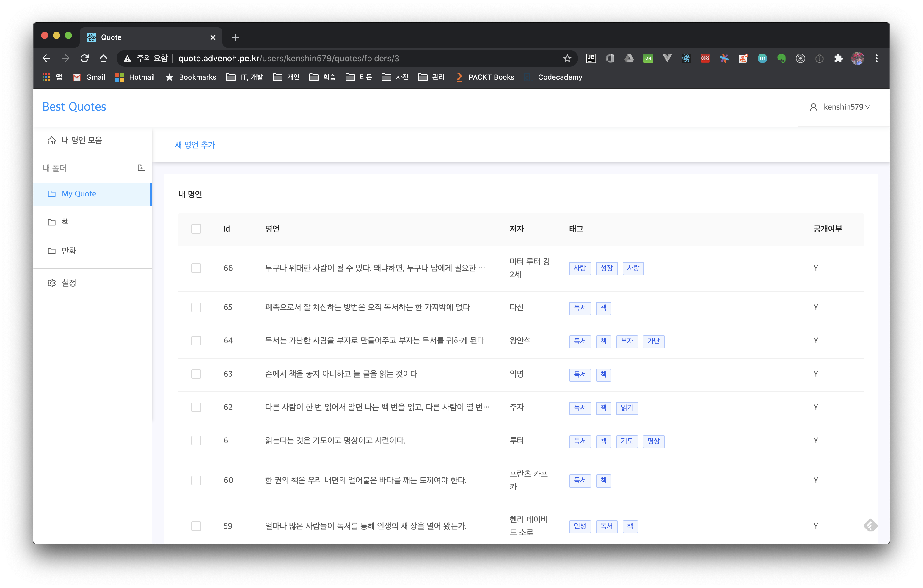Open the Chrome extensions puzzle icon

[838, 58]
